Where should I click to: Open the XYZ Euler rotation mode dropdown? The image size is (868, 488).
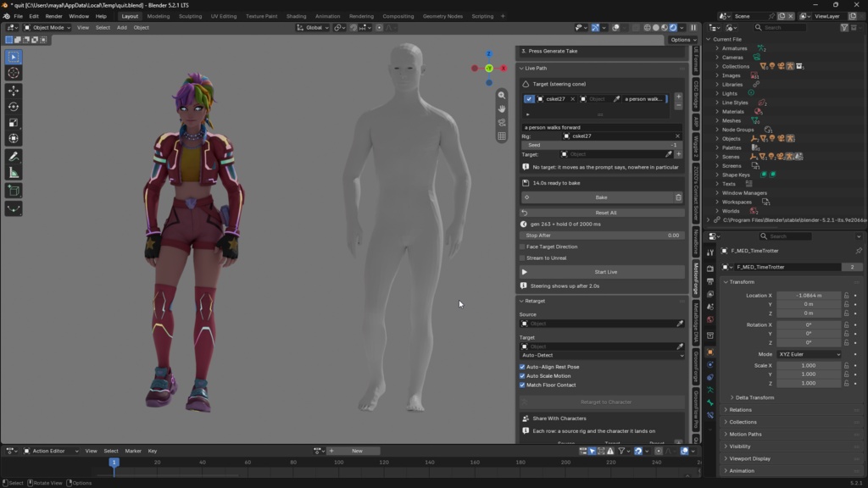point(809,354)
